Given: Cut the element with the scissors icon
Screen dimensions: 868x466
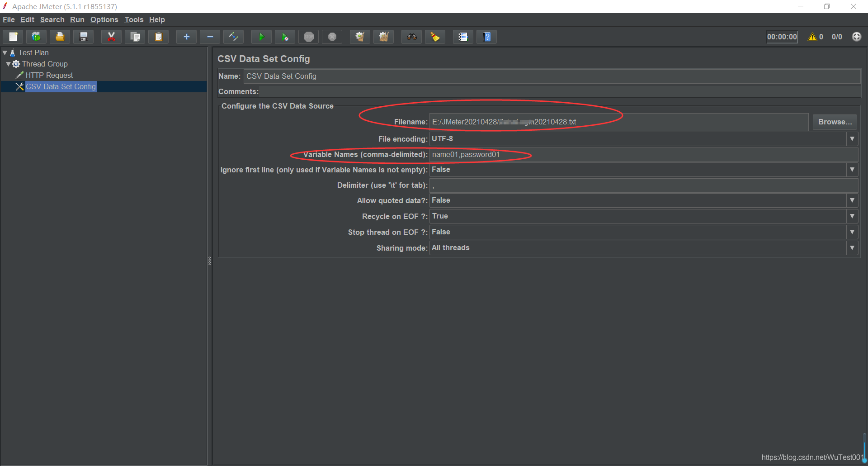Looking at the screenshot, I should tap(111, 37).
